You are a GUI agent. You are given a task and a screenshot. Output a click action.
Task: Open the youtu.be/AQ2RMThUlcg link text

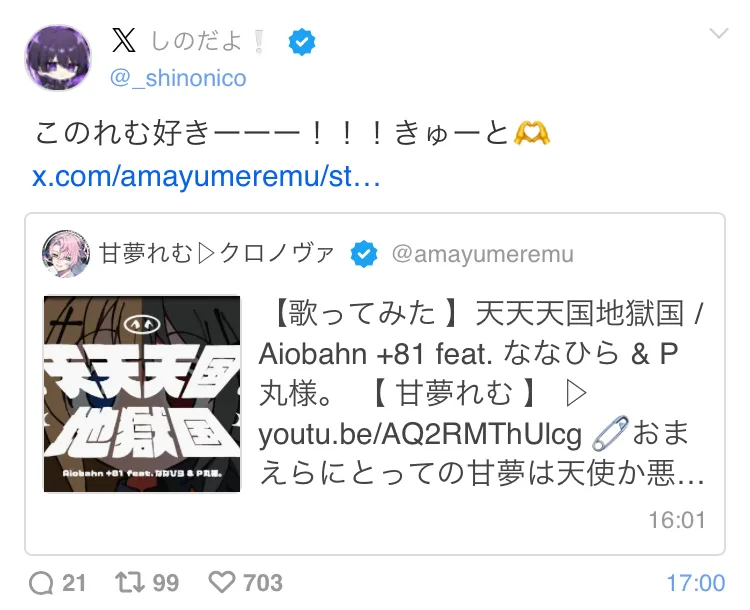(420, 434)
